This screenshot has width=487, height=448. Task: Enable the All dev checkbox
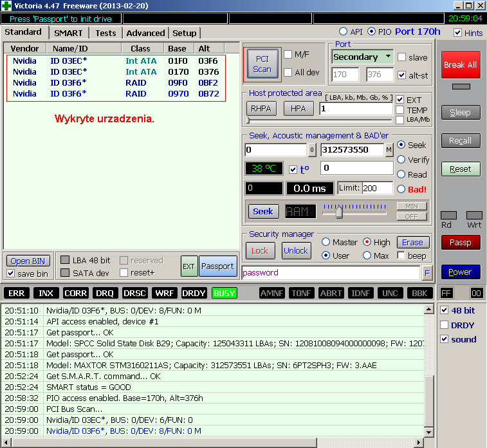coord(288,72)
